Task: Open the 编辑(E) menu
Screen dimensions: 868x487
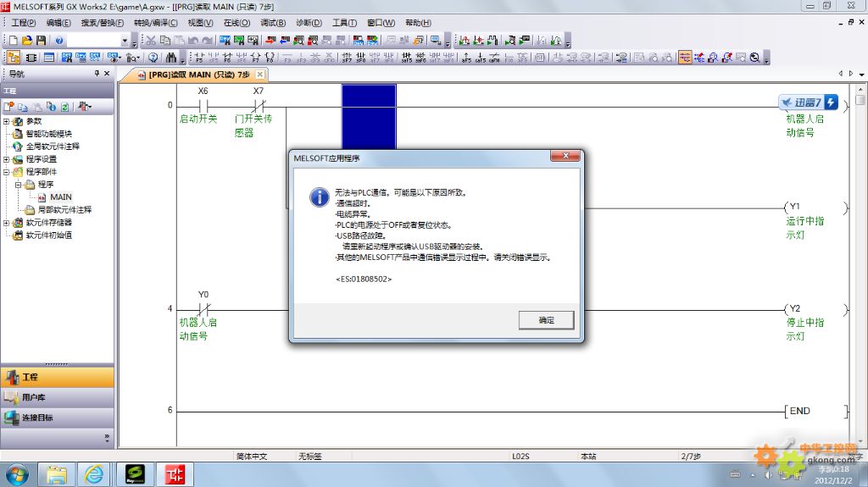Action: pyautogui.click(x=58, y=23)
